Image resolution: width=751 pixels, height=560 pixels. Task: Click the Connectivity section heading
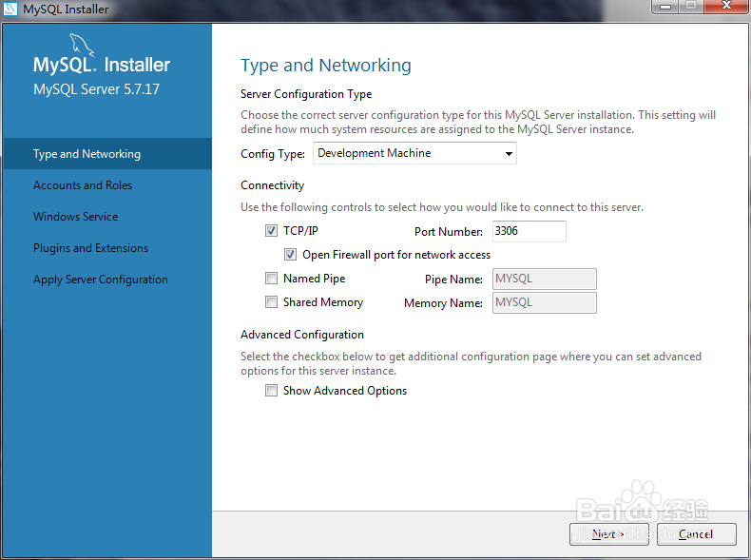[x=272, y=185]
